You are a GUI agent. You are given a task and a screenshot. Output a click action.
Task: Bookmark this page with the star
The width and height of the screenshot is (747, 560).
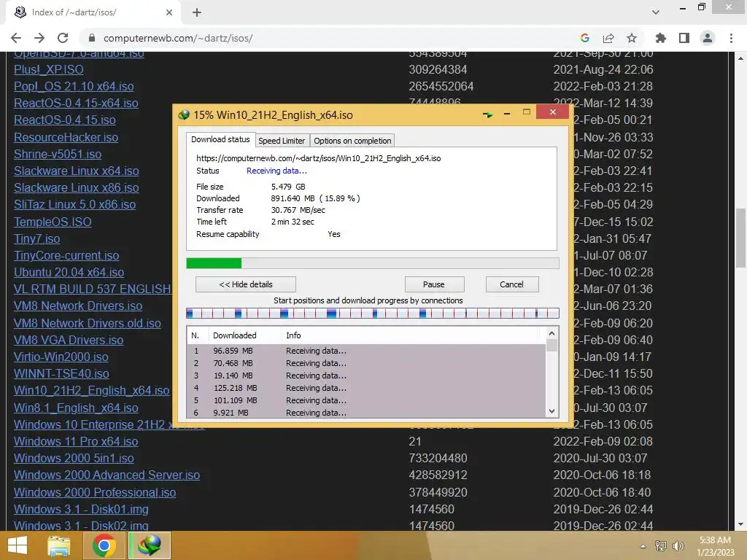click(632, 38)
